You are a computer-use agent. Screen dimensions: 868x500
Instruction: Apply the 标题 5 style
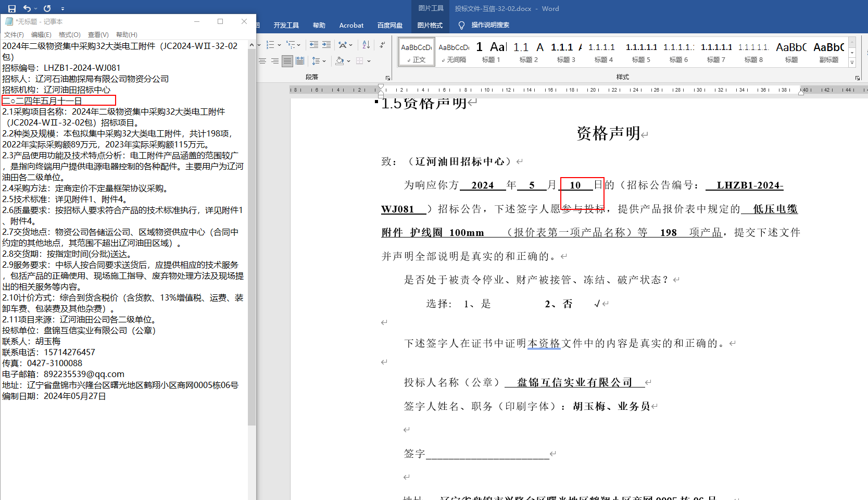(641, 52)
